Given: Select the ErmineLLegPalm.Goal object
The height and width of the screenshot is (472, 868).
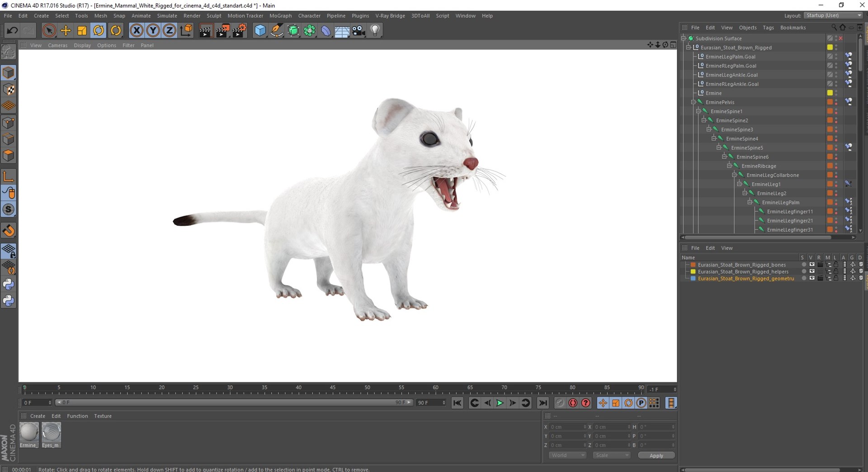Looking at the screenshot, I should pyautogui.click(x=730, y=57).
